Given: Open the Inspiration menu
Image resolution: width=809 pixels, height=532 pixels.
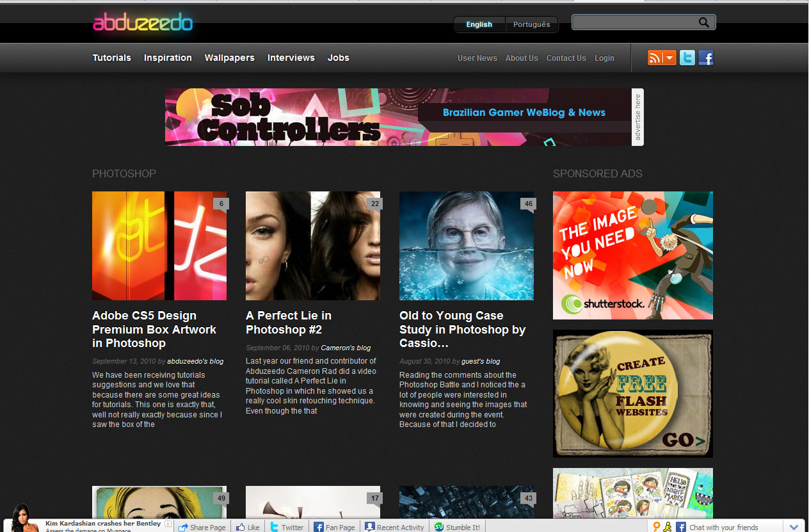Looking at the screenshot, I should click(x=168, y=58).
